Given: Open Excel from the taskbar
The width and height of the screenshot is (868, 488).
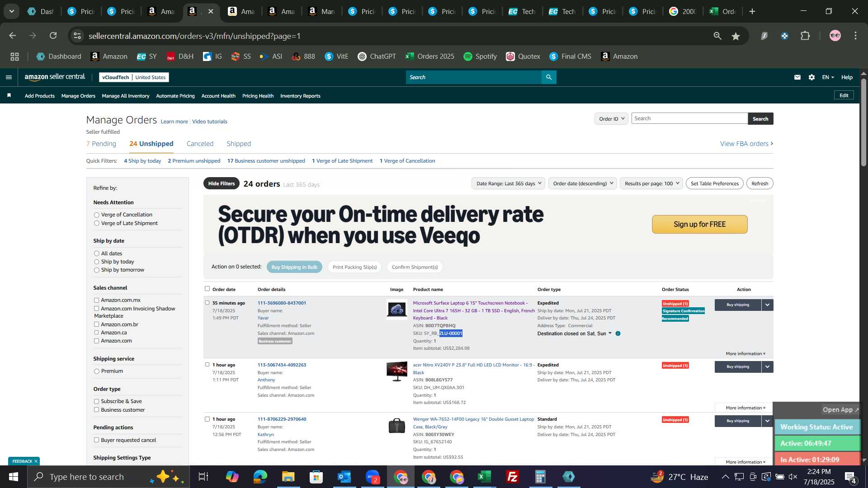Looking at the screenshot, I should 484,477.
